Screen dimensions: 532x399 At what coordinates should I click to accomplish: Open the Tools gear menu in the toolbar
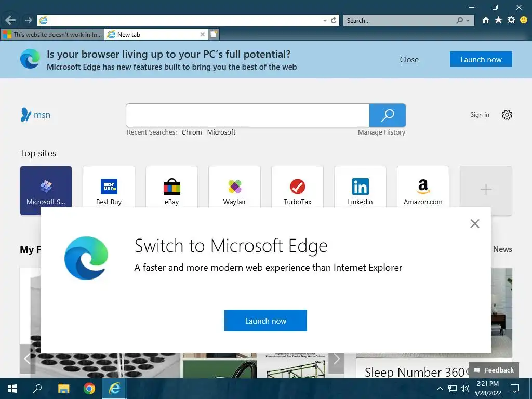point(511,20)
